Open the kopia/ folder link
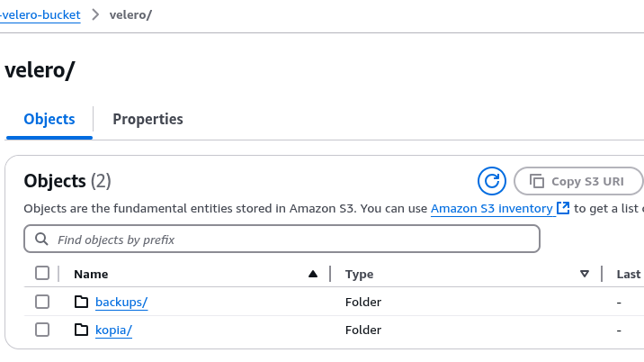Screen dimensions: 644x362 pos(113,330)
